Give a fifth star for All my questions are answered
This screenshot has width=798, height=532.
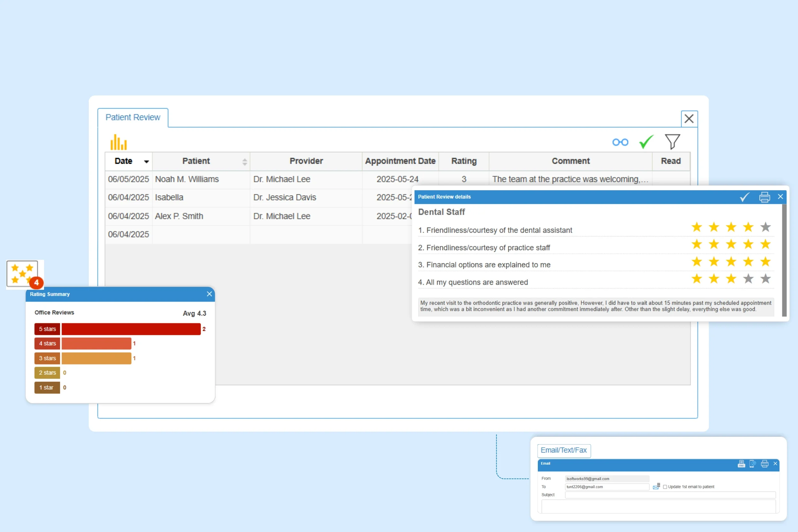pos(765,279)
